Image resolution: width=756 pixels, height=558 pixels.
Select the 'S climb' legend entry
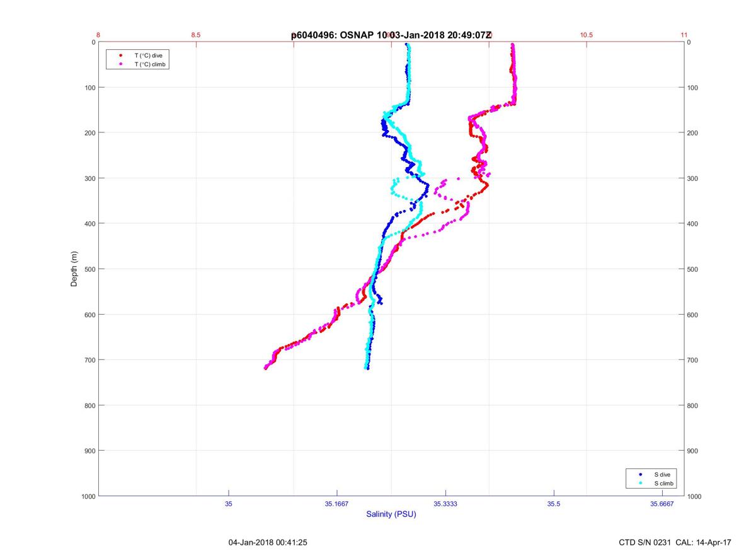click(x=664, y=483)
